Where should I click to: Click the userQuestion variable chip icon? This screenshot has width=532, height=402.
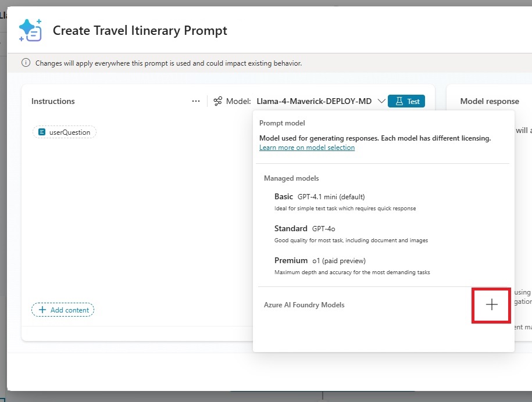pos(42,132)
